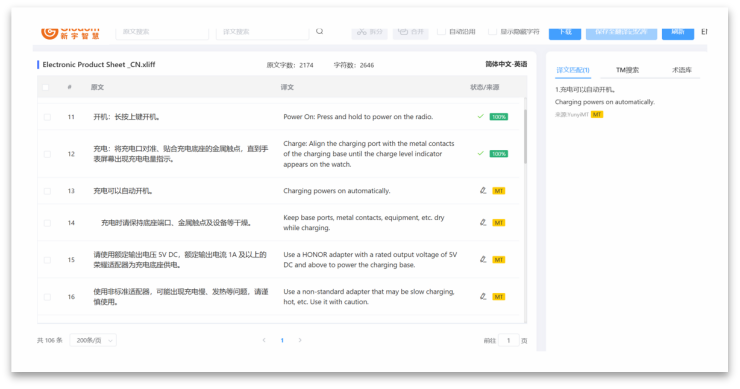Switch to the TM搜索 tab
Screen dimensions: 740x389
627,70
